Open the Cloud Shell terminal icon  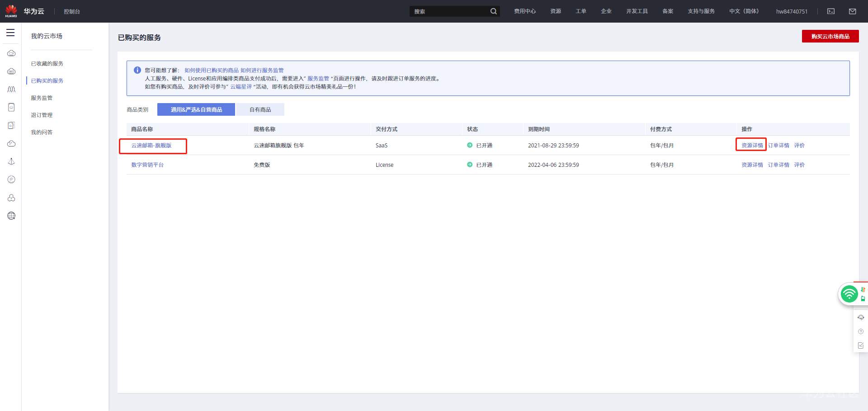831,11
